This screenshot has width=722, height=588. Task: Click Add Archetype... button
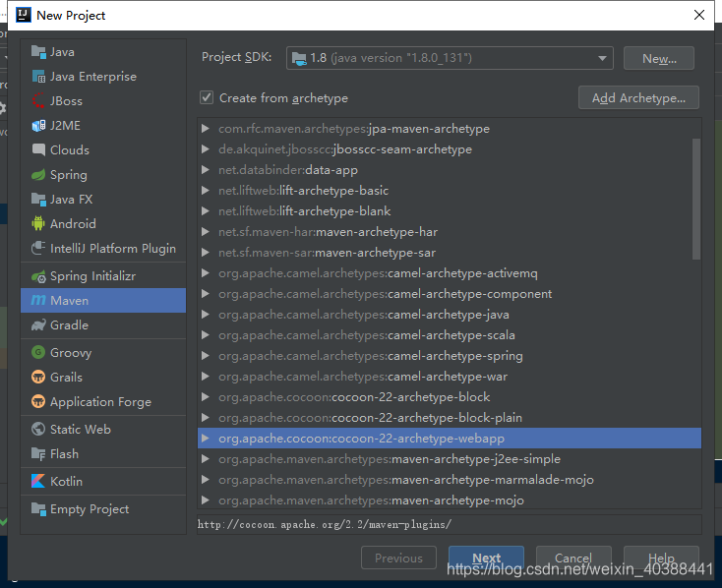tap(638, 97)
